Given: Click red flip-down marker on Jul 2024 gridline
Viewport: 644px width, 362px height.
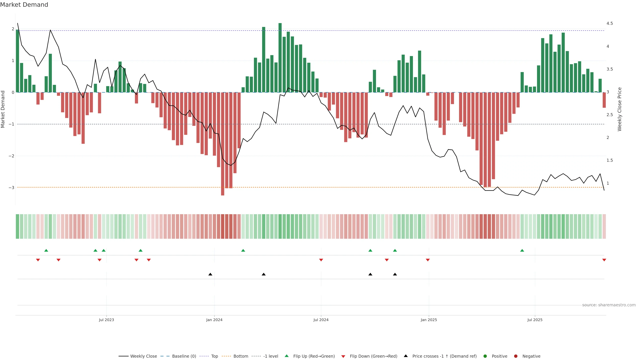Looking at the screenshot, I should pyautogui.click(x=321, y=260).
